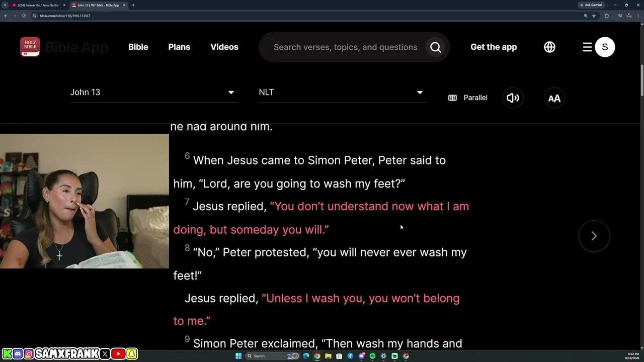Open the Chrome profile avatar
Screen dimensions: 644x362
click(629, 16)
